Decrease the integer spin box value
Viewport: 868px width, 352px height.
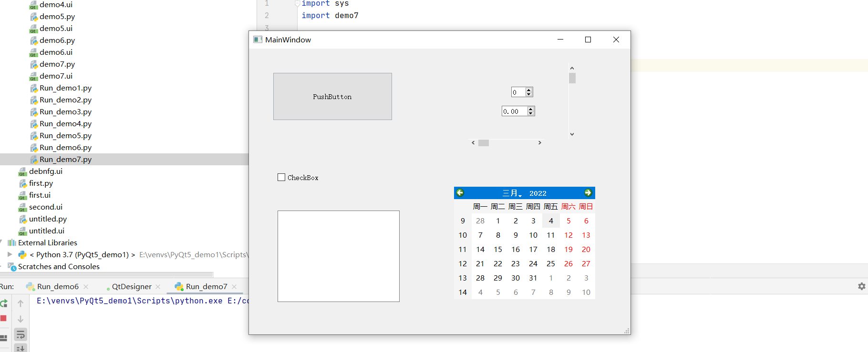pos(529,94)
